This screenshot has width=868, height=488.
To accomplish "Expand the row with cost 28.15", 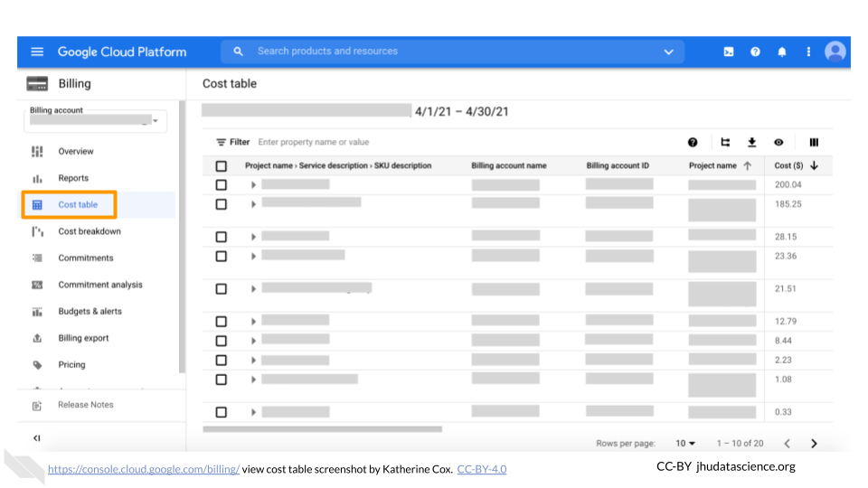I will coord(253,237).
